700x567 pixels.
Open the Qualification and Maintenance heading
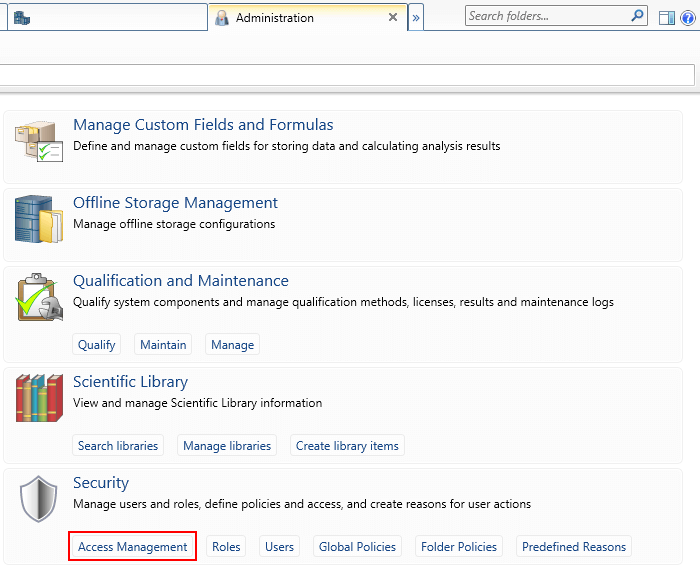coord(181,280)
